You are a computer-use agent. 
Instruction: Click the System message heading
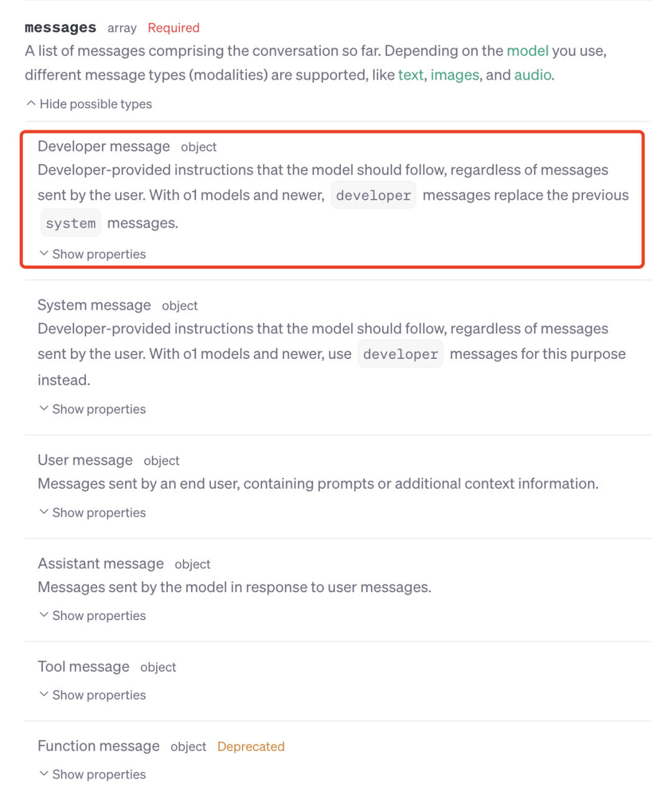pos(94,305)
